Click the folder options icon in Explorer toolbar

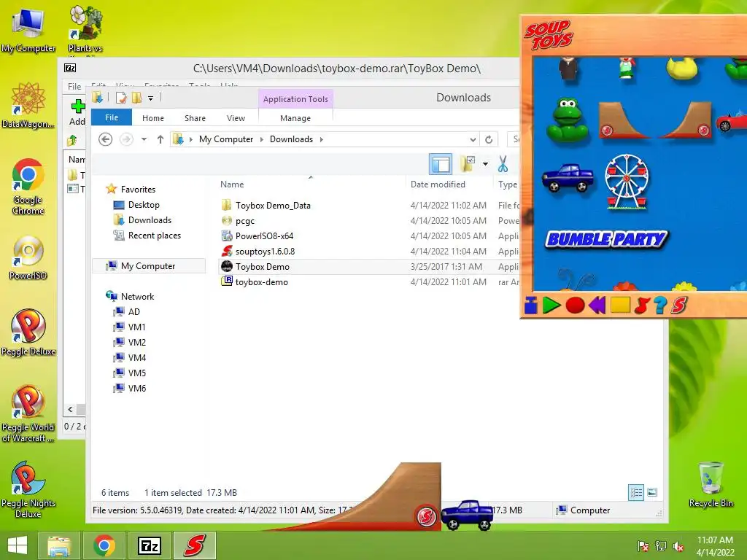click(468, 163)
